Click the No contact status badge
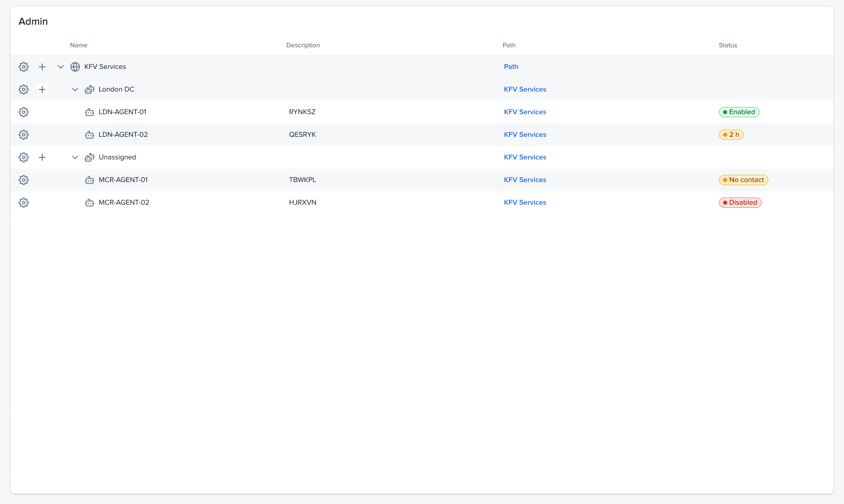 click(744, 180)
